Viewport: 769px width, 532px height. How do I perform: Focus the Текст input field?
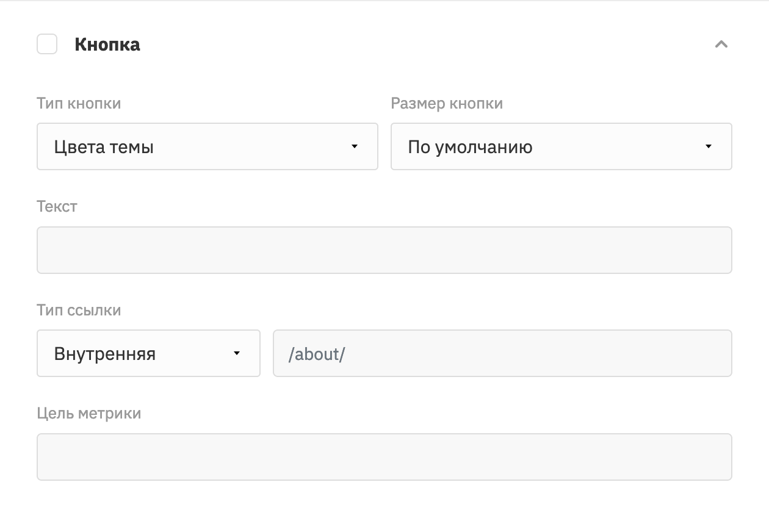(x=385, y=250)
